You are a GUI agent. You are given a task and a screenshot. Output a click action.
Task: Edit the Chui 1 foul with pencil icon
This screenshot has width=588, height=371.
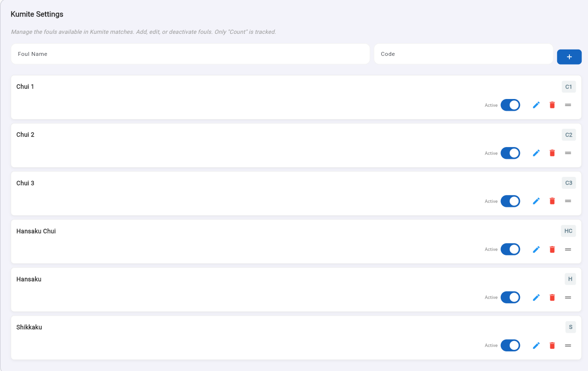[x=536, y=105]
